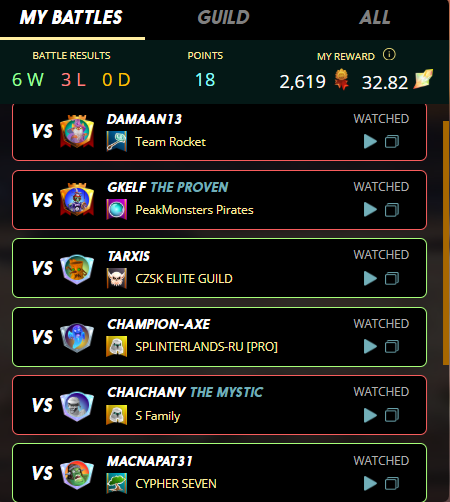Screen dimensions: 450x502
Task: Click the battle list vertical scrollbar
Action: pos(446,243)
